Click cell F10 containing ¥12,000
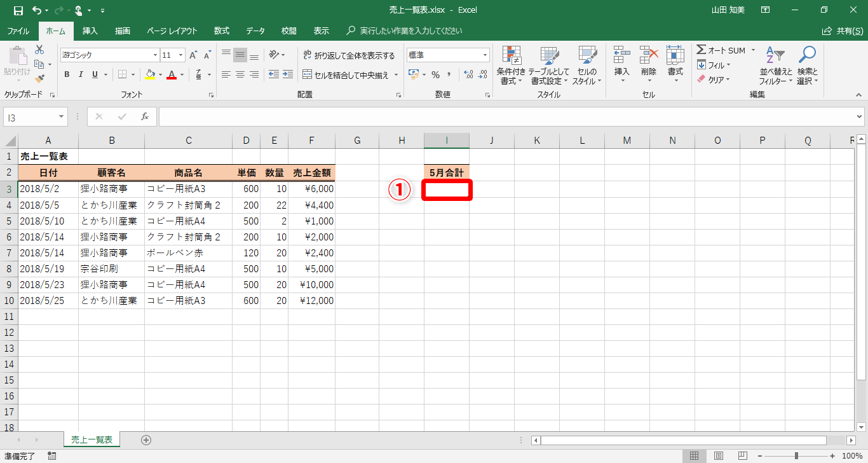This screenshot has width=868, height=463. (x=312, y=301)
